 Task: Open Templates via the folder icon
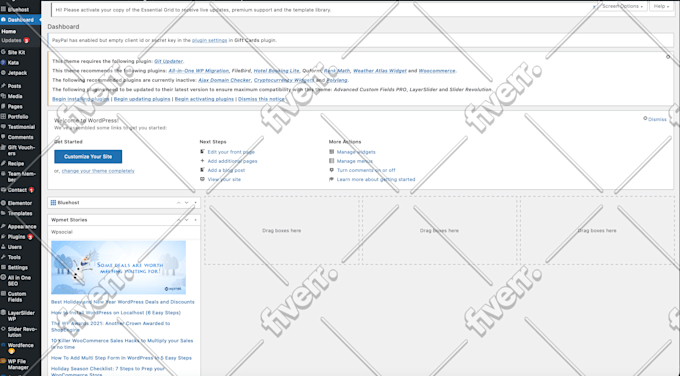tap(3, 213)
